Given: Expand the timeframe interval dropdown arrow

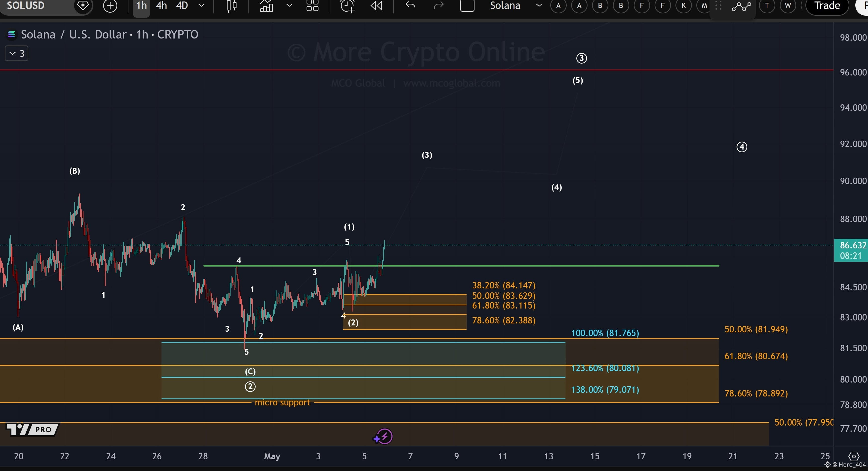Looking at the screenshot, I should 201,6.
